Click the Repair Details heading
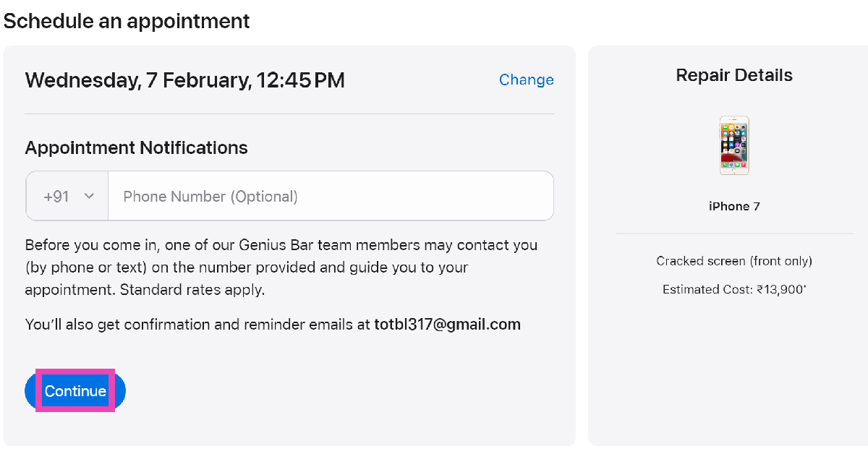Viewport: 868px width, 454px height. click(x=734, y=75)
